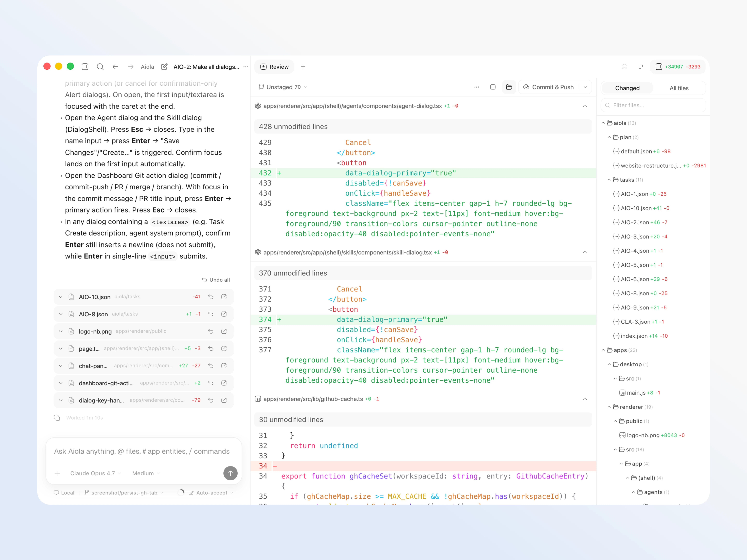
Task: Open dialog-key-han... file externally
Action: (x=224, y=400)
